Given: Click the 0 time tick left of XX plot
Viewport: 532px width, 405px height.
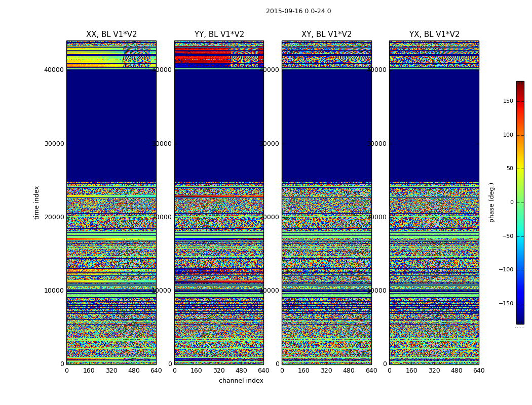Looking at the screenshot, I should (x=62, y=364).
